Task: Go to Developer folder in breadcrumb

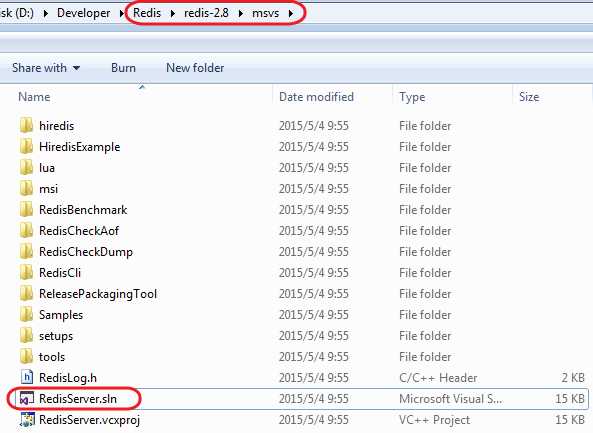Action: tap(84, 13)
